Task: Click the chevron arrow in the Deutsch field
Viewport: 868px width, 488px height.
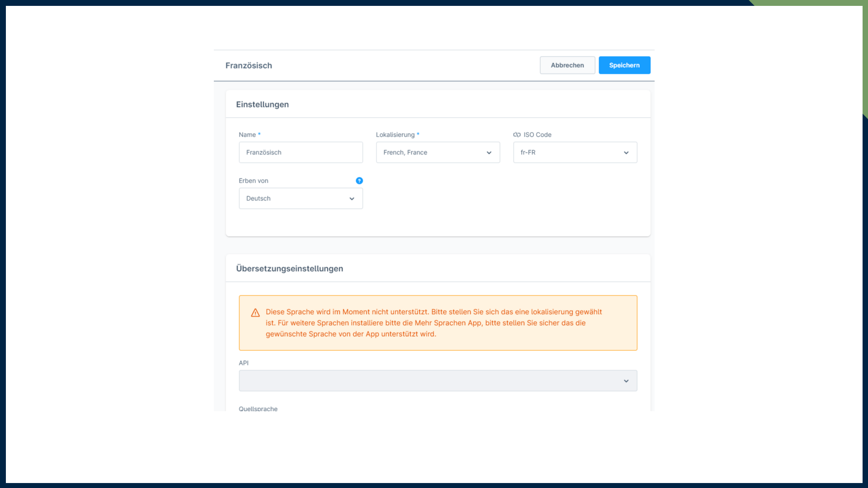Action: (x=352, y=199)
